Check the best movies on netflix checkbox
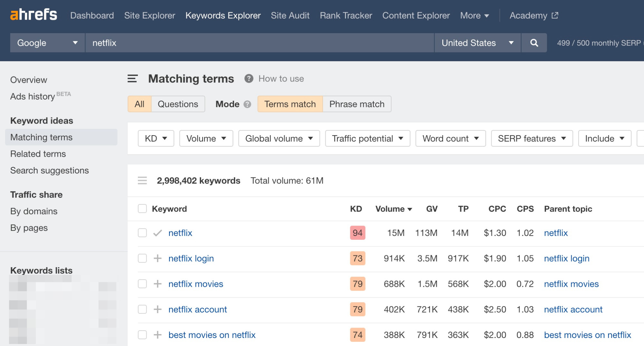The image size is (644, 346). pyautogui.click(x=142, y=335)
